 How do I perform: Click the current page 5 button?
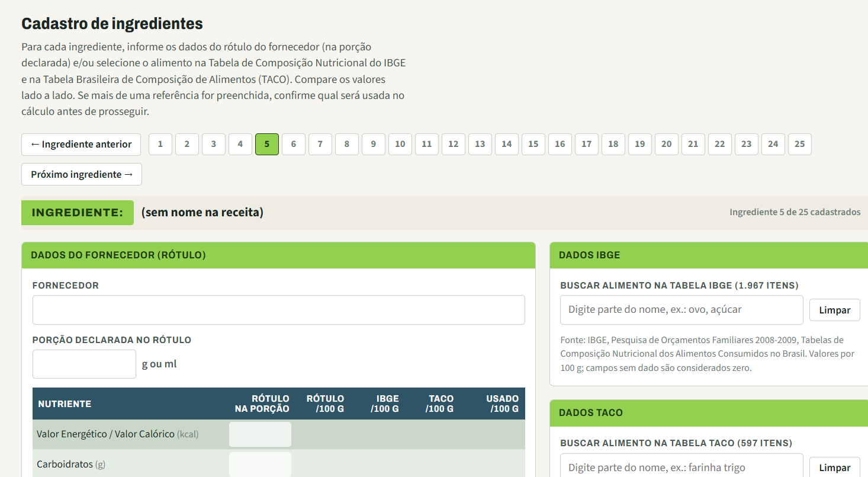click(267, 144)
